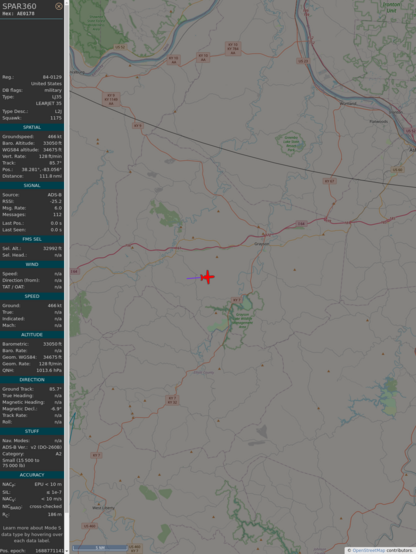Click the purple track trail behind aircraft

coord(194,278)
